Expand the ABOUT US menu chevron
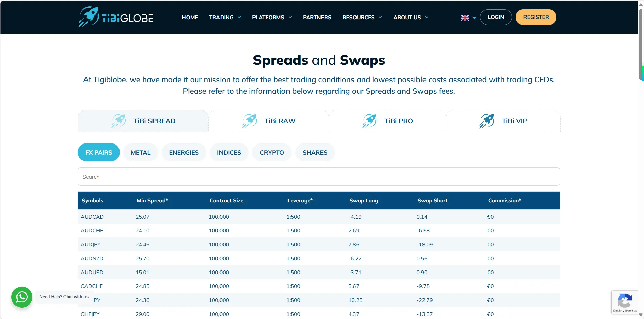Image resolution: width=644 pixels, height=319 pixels. tap(427, 17)
